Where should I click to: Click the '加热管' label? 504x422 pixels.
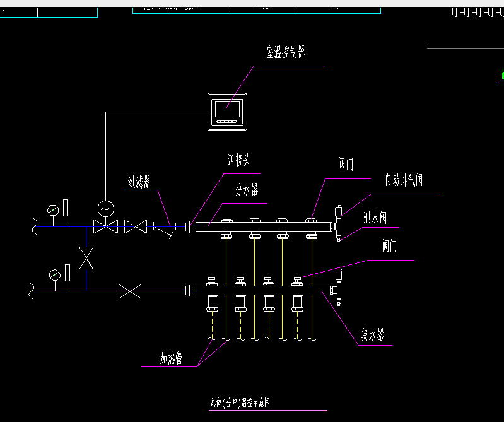pos(172,358)
